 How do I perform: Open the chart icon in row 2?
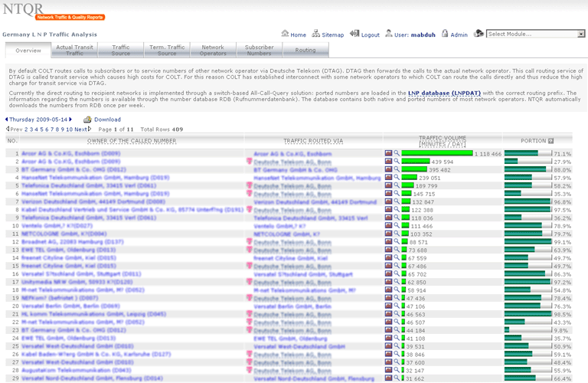(388, 162)
